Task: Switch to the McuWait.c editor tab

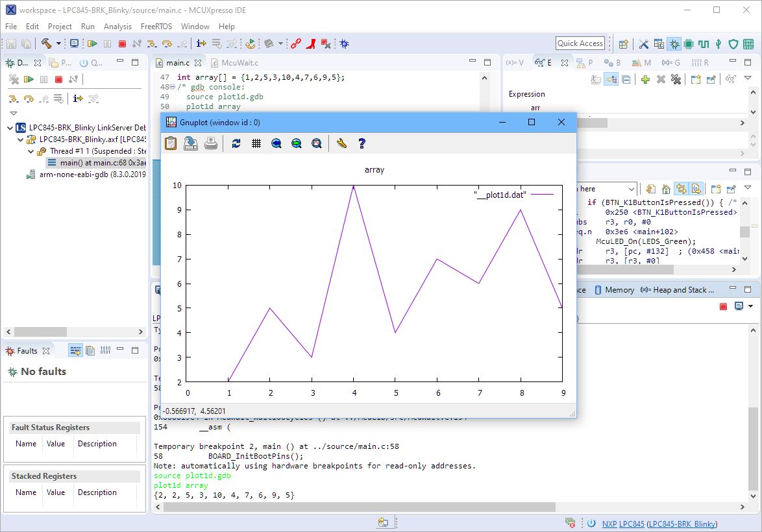Action: coord(235,63)
